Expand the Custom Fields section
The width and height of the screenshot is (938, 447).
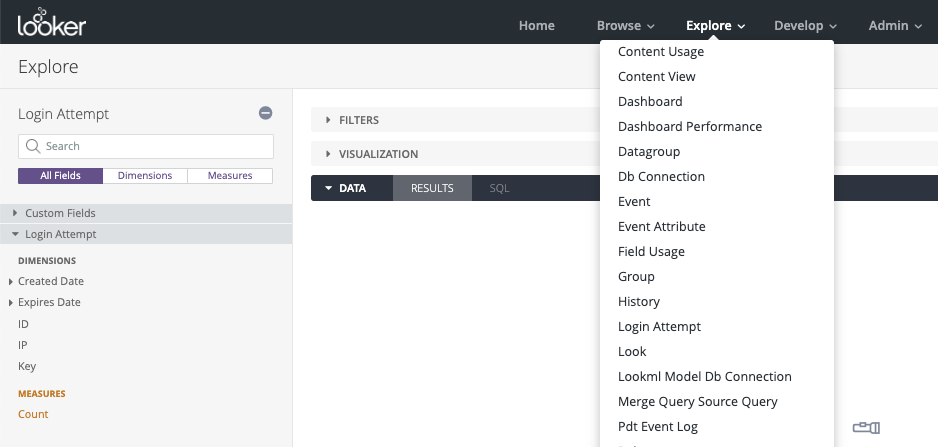pyautogui.click(x=146, y=213)
